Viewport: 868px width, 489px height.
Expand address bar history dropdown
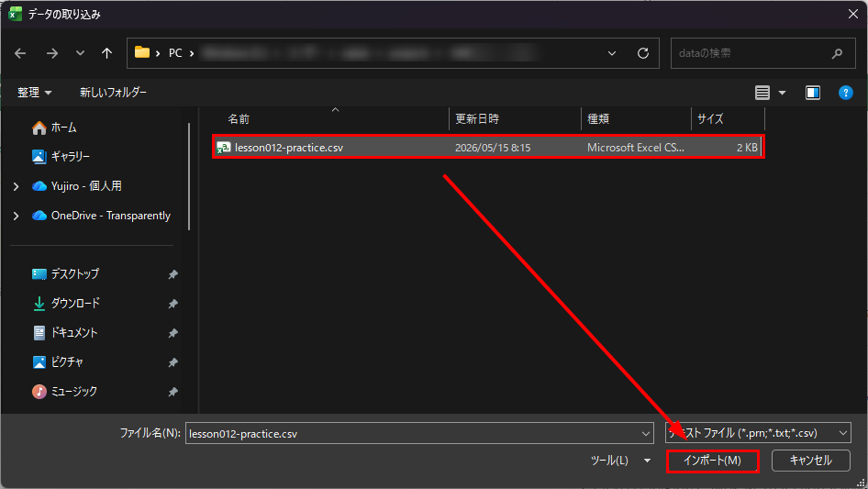[x=612, y=53]
